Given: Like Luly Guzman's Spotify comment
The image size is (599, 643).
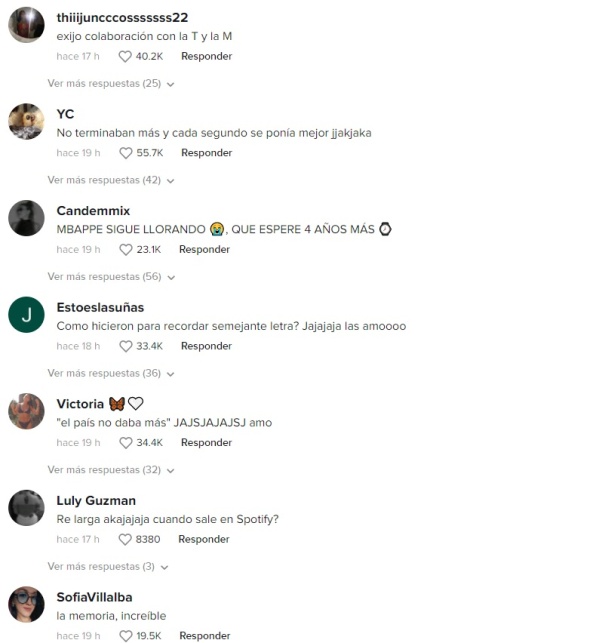Looking at the screenshot, I should (125, 540).
